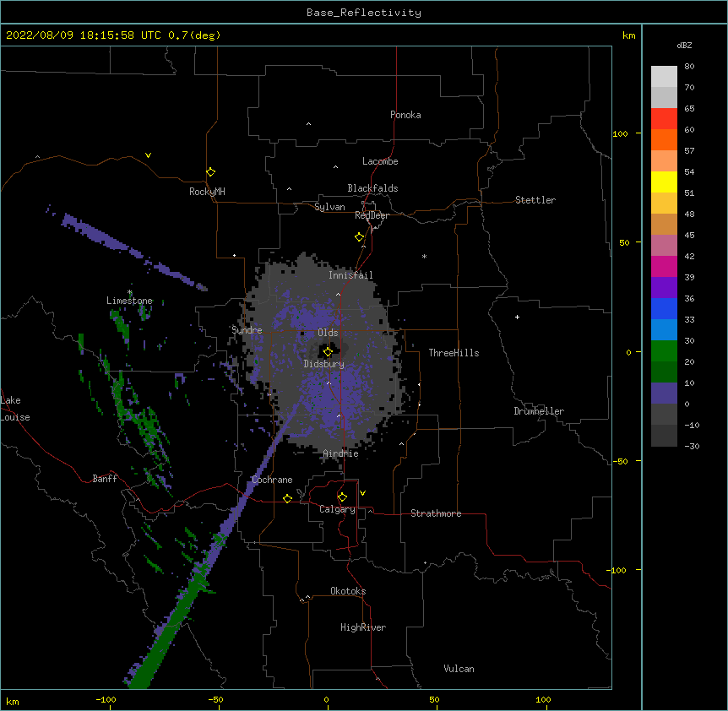The height and width of the screenshot is (711, 728).
Task: Click the Olds label
Action: point(328,333)
